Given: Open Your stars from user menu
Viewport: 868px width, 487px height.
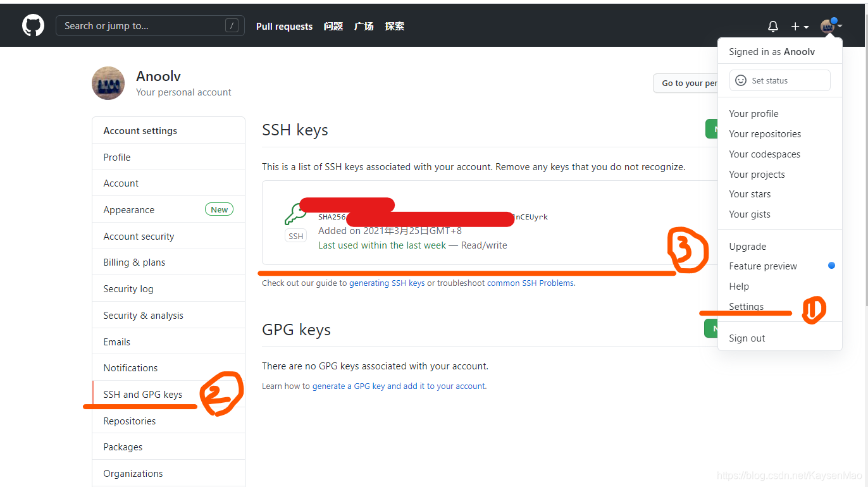Looking at the screenshot, I should pos(779,194).
